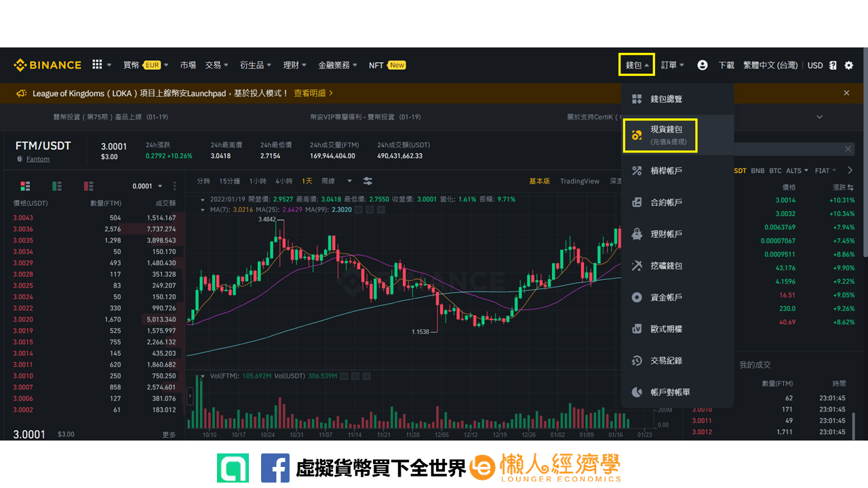Click the 理財帳戶 piggy-bank icon
The image size is (868, 488).
[x=637, y=234]
